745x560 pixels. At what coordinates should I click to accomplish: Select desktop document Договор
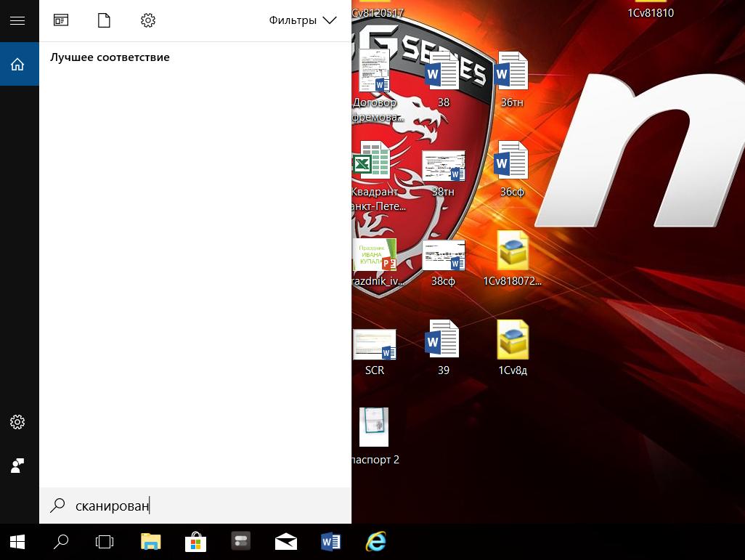(x=375, y=86)
